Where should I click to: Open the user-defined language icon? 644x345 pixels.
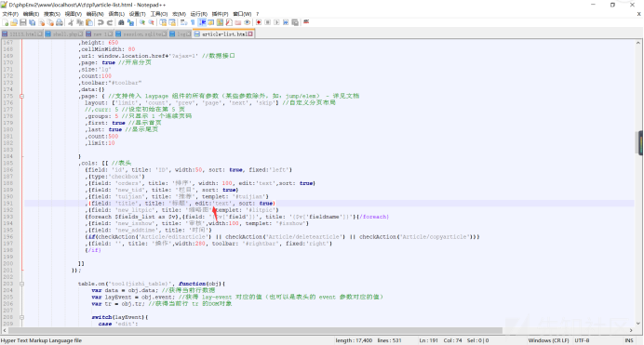[x=210, y=22]
